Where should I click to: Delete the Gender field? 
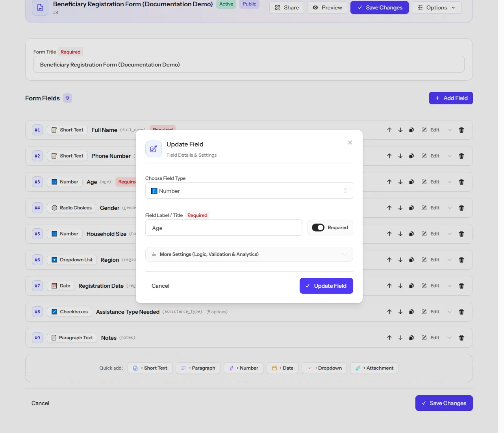point(461,208)
